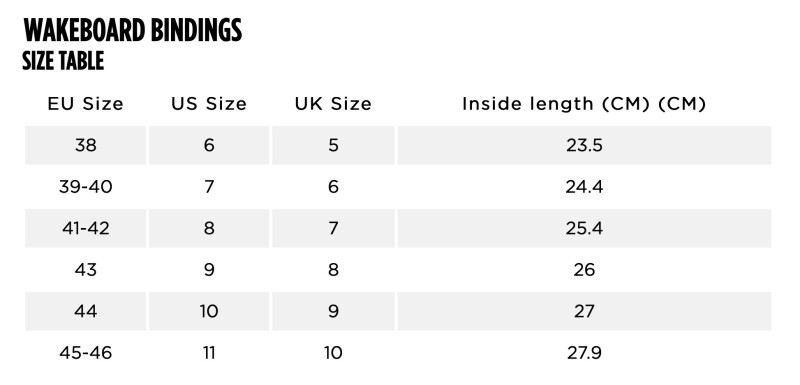Click US size 11 cell

click(209, 352)
